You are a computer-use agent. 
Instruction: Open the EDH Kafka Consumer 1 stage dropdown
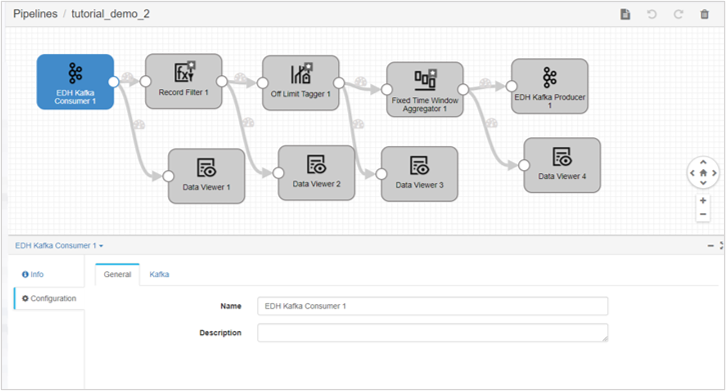click(x=59, y=246)
